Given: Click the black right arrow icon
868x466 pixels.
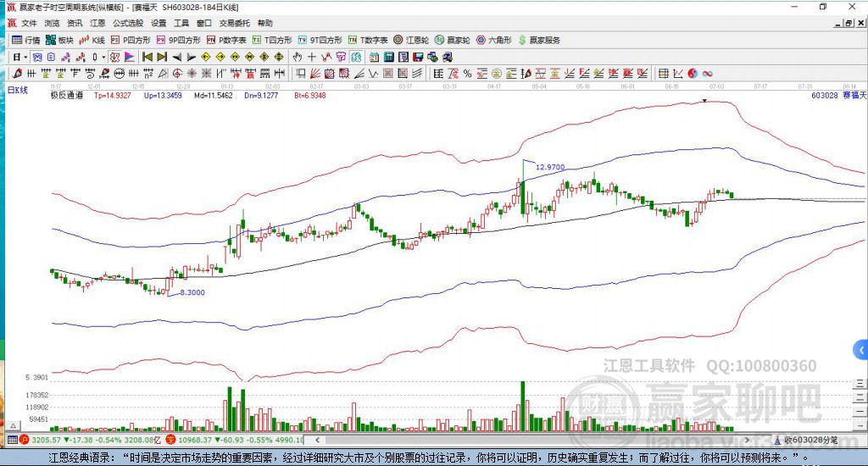Looking at the screenshot, I should [191, 57].
